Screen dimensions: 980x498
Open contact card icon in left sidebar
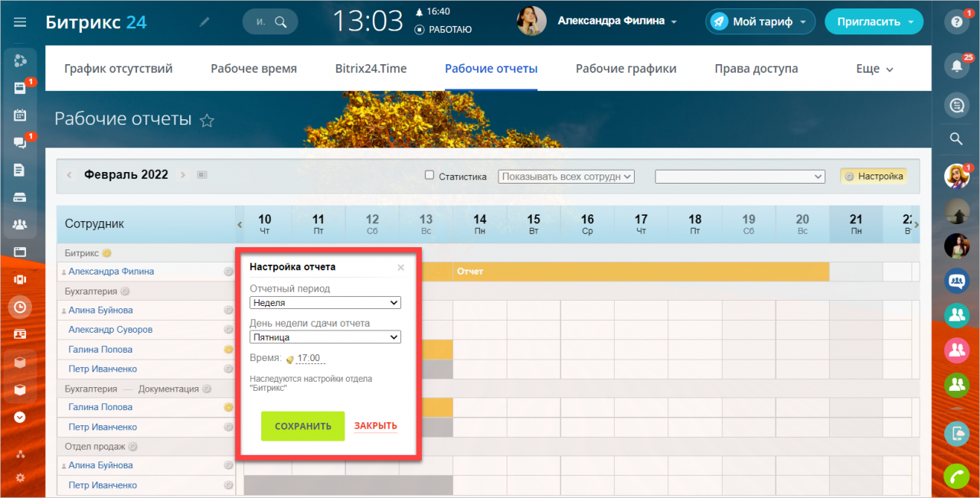pyautogui.click(x=20, y=334)
